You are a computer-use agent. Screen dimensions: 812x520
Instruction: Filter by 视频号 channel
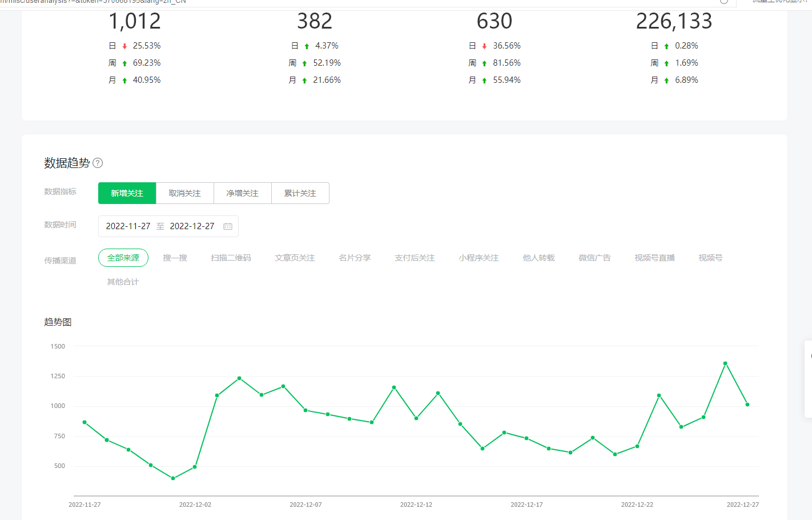(x=710, y=258)
